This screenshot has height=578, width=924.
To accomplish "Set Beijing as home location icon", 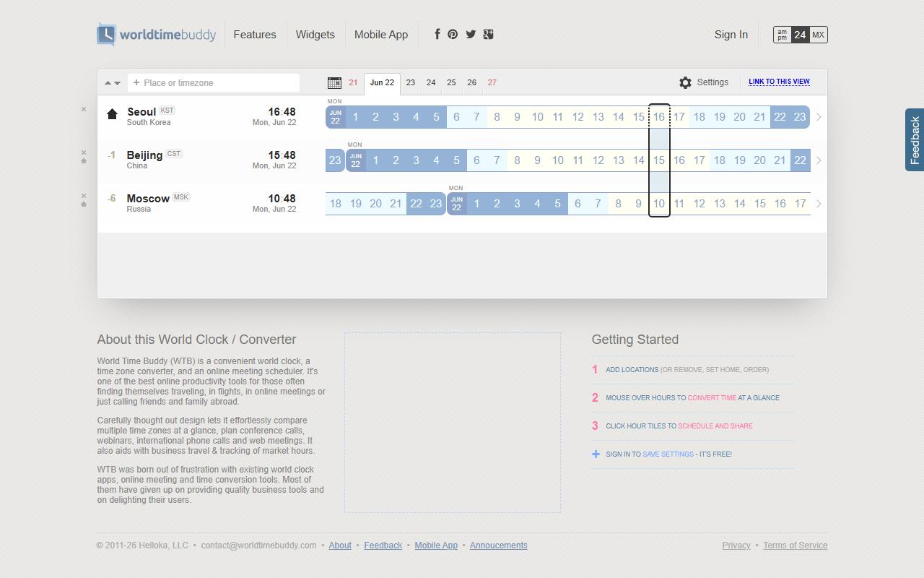I will tap(84, 161).
